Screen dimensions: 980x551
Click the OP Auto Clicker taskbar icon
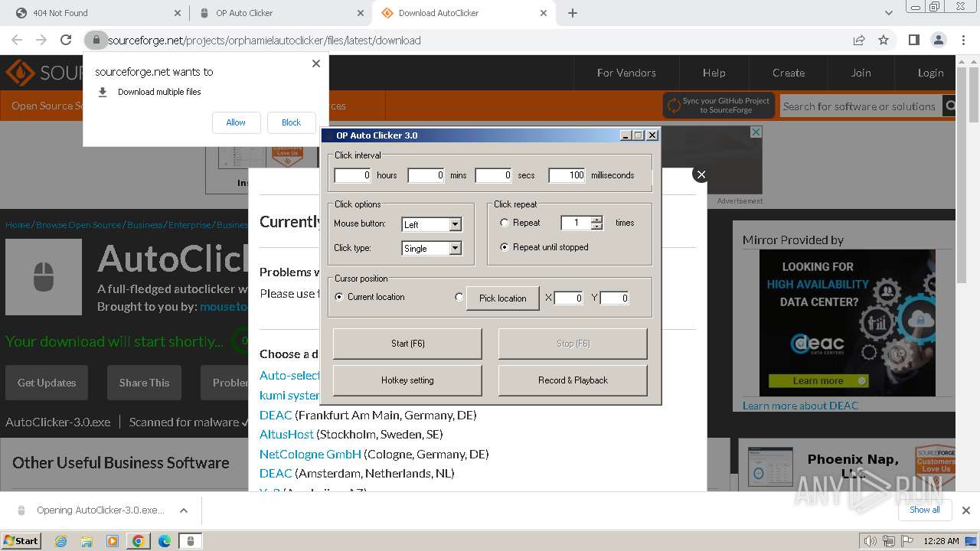click(x=191, y=541)
